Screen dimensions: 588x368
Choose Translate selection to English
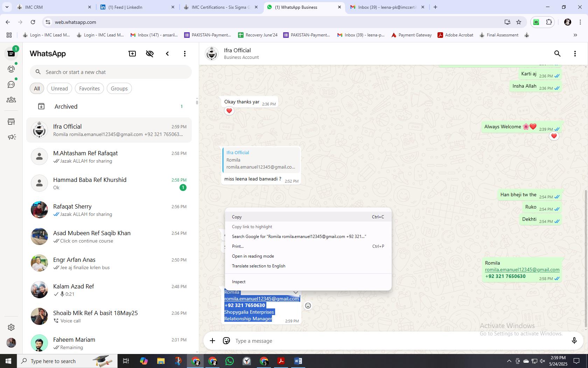308,266
